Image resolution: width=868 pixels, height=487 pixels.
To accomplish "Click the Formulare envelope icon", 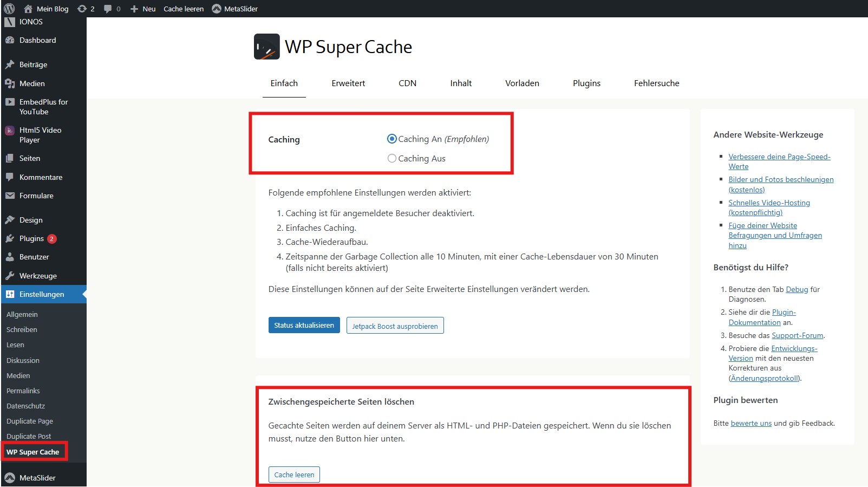I will pos(10,196).
